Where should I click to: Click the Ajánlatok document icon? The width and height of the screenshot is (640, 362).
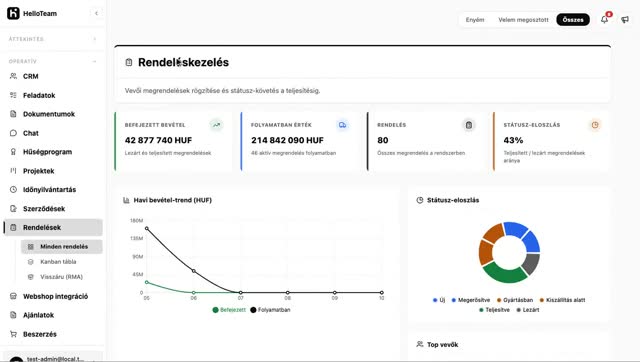tap(13, 315)
